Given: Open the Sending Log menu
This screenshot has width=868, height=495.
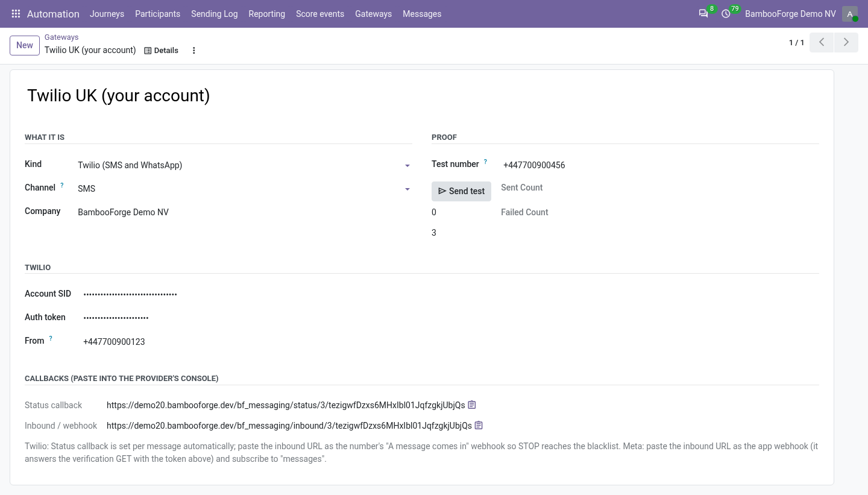Looking at the screenshot, I should click(214, 14).
